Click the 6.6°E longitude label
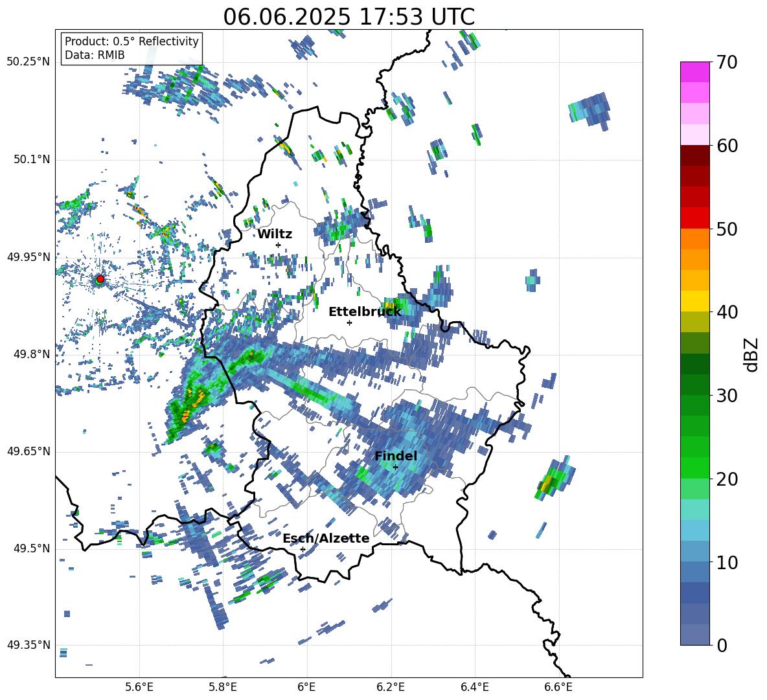 (558, 687)
